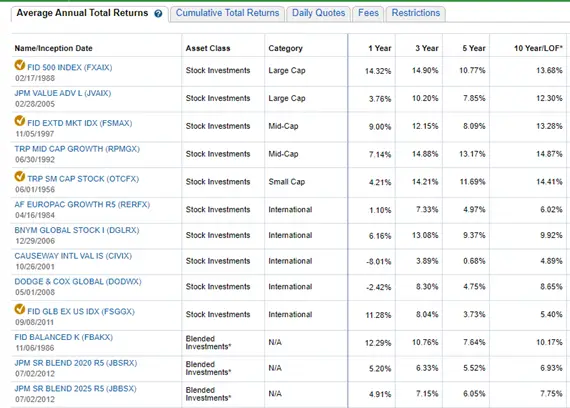570x408 pixels.
Task: Click CAUSEWAY INTL VAL IS (CIVIX) link
Action: pyautogui.click(x=73, y=256)
